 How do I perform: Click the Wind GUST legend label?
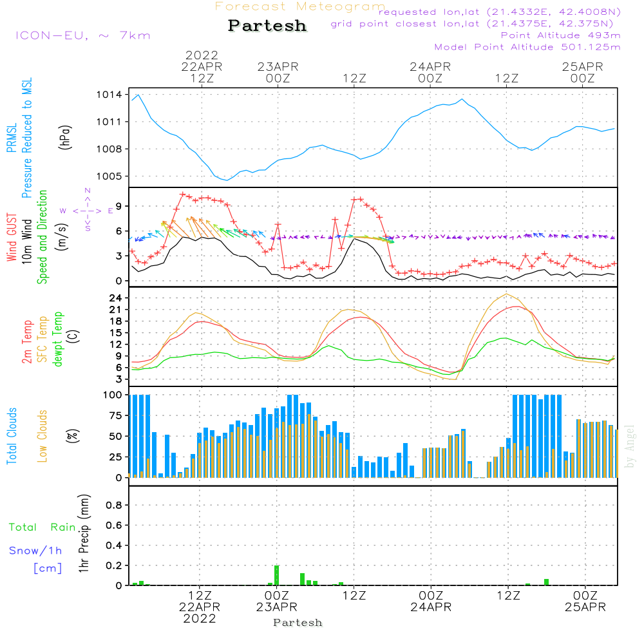pos(11,238)
